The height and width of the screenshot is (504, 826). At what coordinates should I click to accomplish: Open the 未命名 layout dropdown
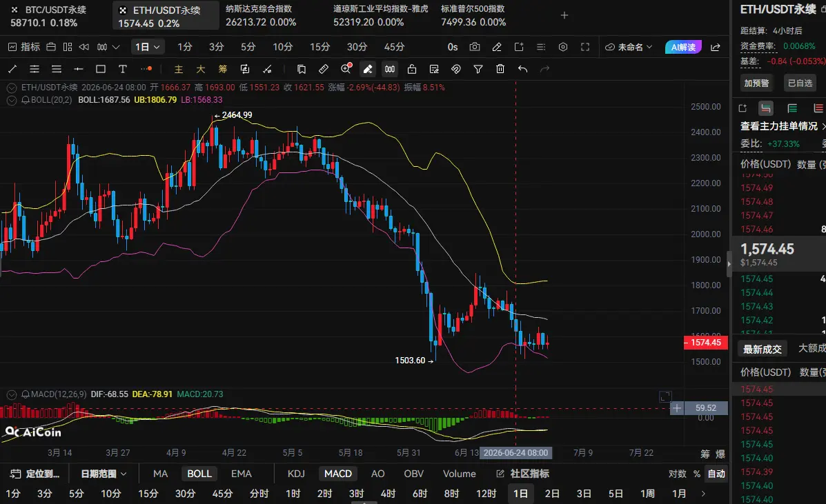629,47
